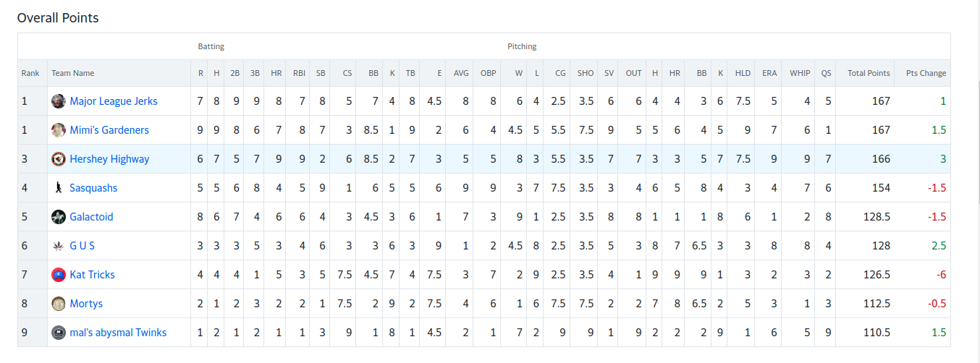Click the G U S team leaf icon
The image size is (980, 363).
pyautogui.click(x=59, y=246)
